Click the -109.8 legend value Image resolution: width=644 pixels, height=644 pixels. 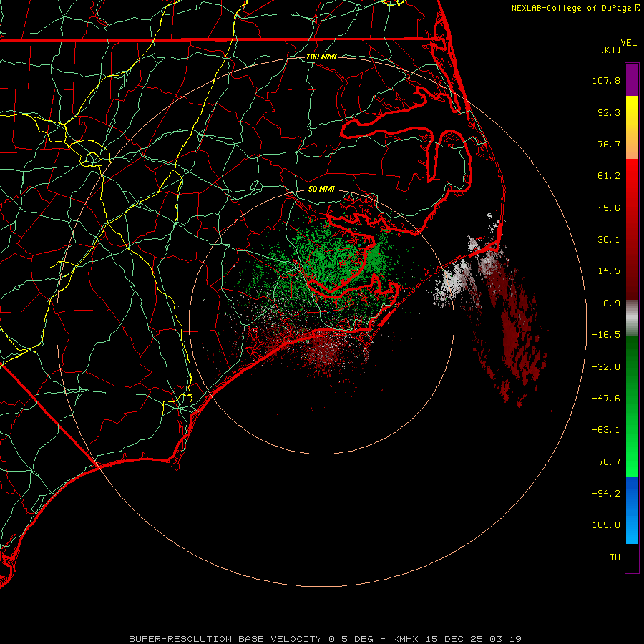click(604, 525)
